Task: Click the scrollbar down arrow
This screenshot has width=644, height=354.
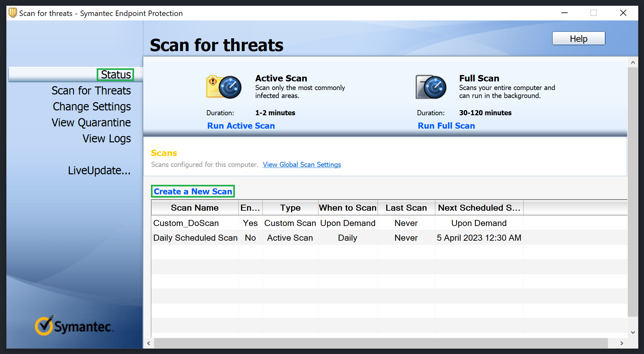Action: (x=633, y=332)
